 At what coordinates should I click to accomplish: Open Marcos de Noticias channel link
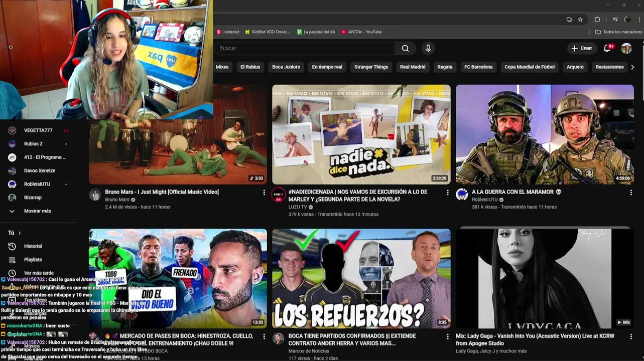(x=310, y=351)
